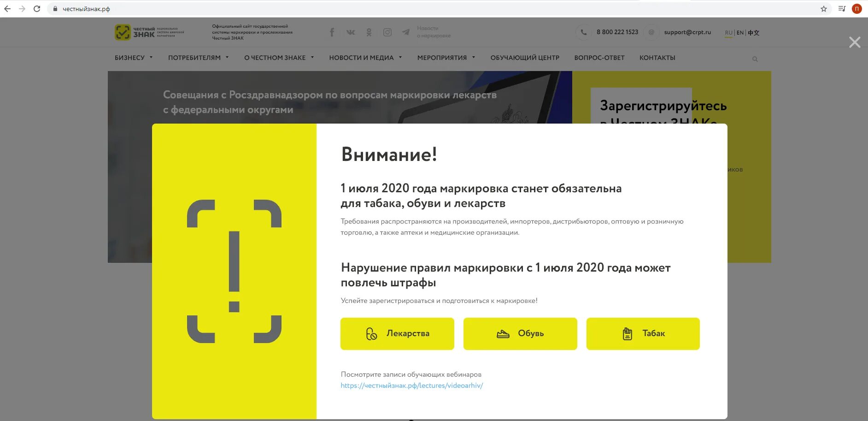Screen dimensions: 868x421
Task: Bookmark this page with the star icon
Action: pyautogui.click(x=824, y=9)
